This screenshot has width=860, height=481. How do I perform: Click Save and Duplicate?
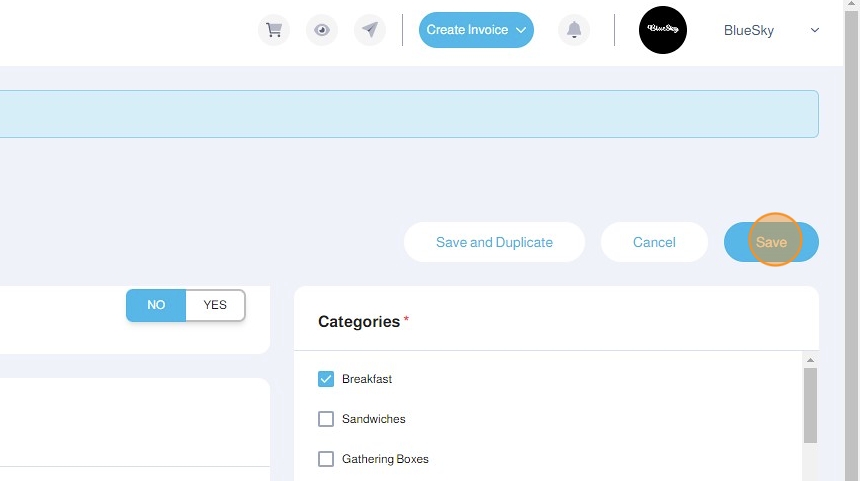[494, 242]
